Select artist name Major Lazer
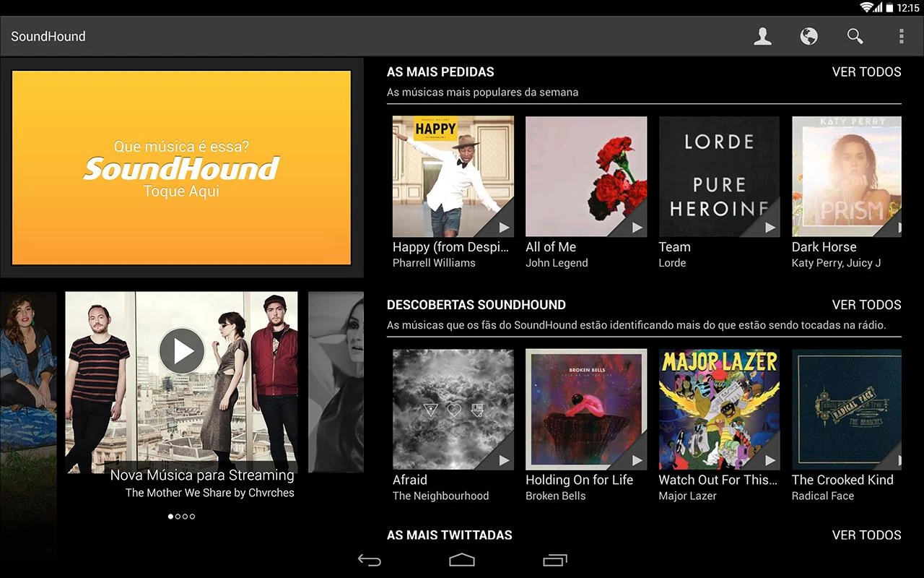This screenshot has width=924, height=578. 687,496
